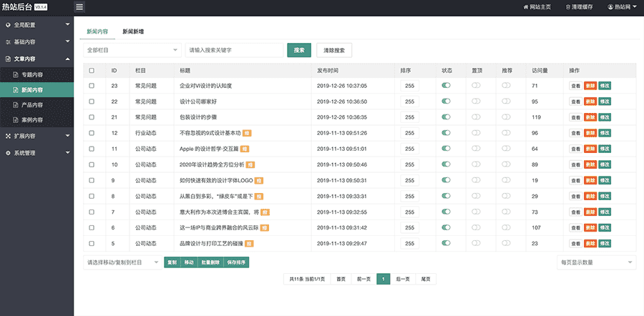Click the 系统管理 gear icon

[x=8, y=153]
